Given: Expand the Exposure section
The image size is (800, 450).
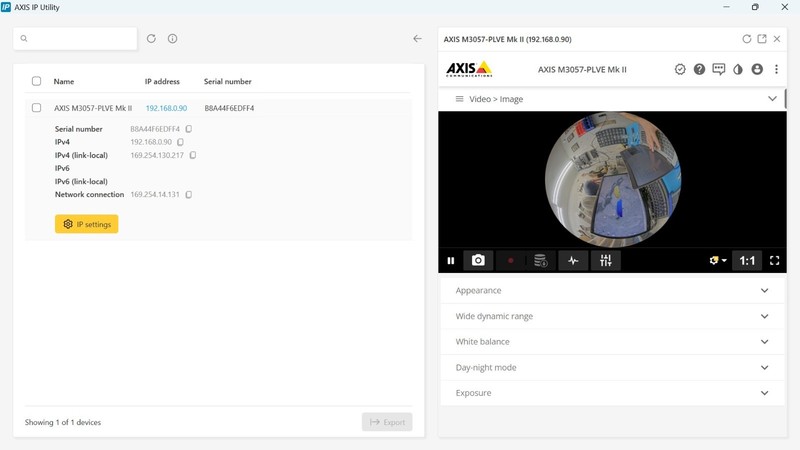Looking at the screenshot, I should (x=612, y=393).
